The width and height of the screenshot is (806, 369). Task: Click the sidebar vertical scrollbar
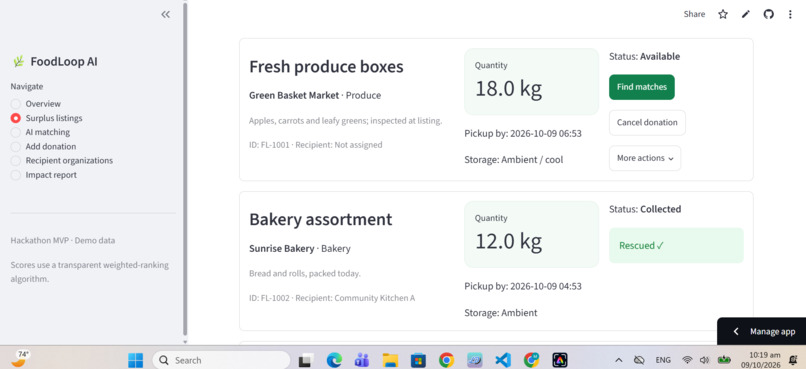[x=185, y=170]
